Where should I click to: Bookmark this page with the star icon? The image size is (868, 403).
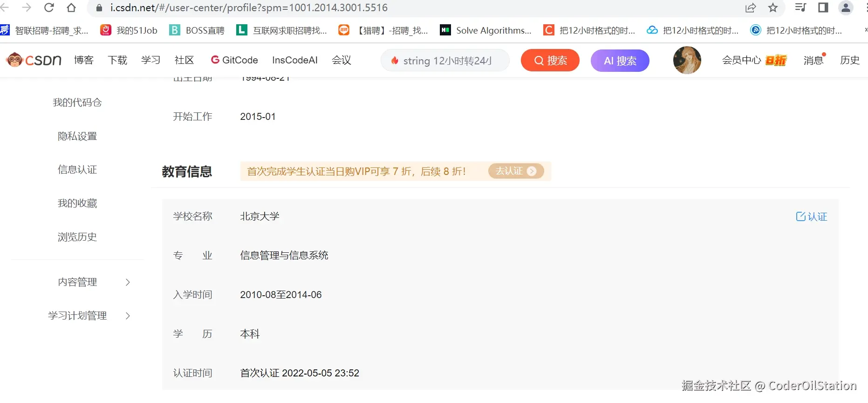click(773, 7)
